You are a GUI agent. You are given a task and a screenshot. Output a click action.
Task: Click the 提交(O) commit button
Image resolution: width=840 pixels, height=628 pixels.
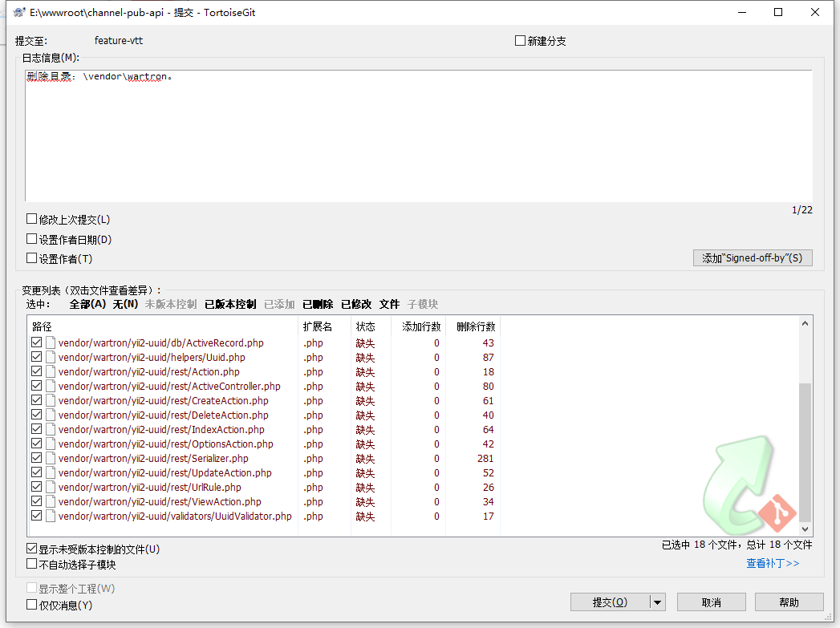pyautogui.click(x=611, y=602)
